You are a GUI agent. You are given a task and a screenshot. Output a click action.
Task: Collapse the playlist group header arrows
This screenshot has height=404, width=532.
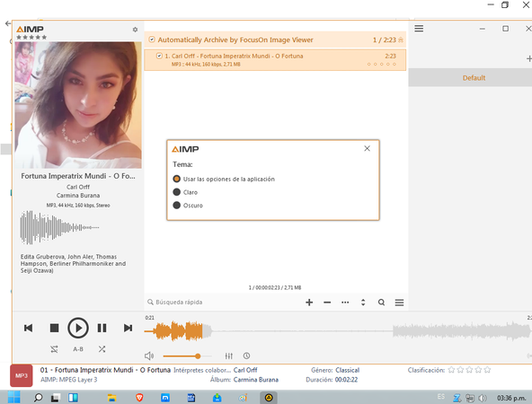[x=401, y=40]
